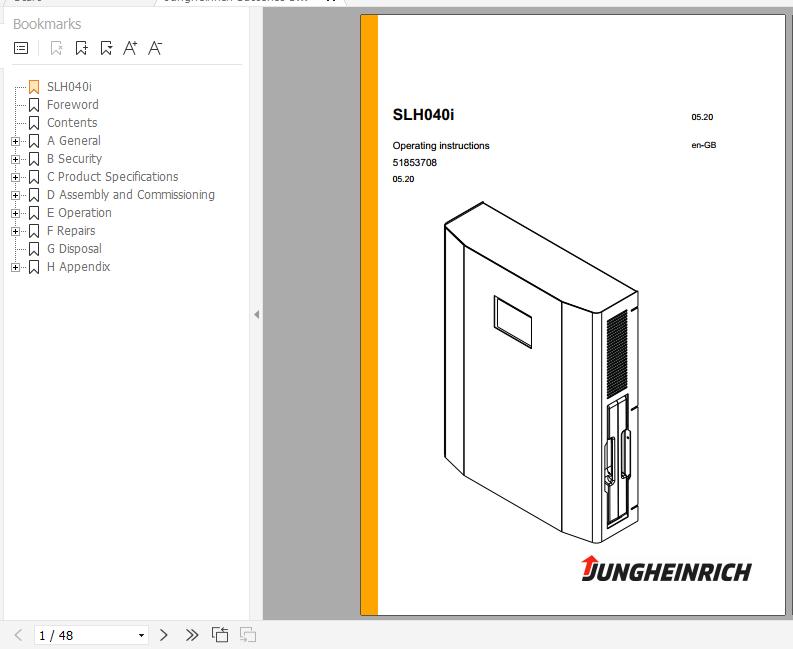Expand D Assembly and Commissioning node
Screen dimensions: 793x649
[15, 195]
